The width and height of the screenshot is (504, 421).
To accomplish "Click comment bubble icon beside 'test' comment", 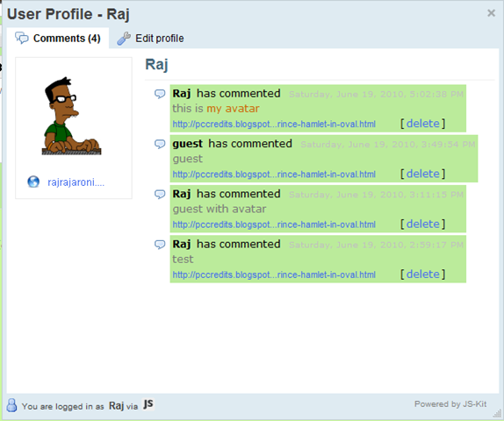I will tap(160, 245).
